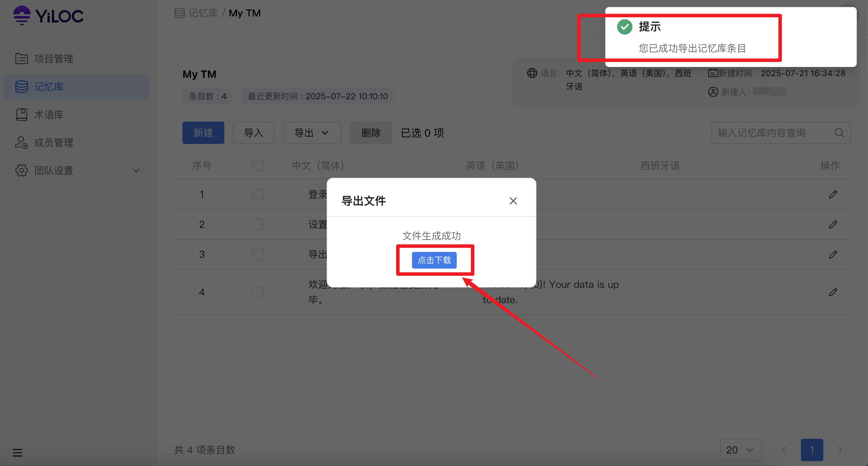The height and width of the screenshot is (466, 868).
Task: Check the checkbox for row 1
Action: click(x=258, y=194)
